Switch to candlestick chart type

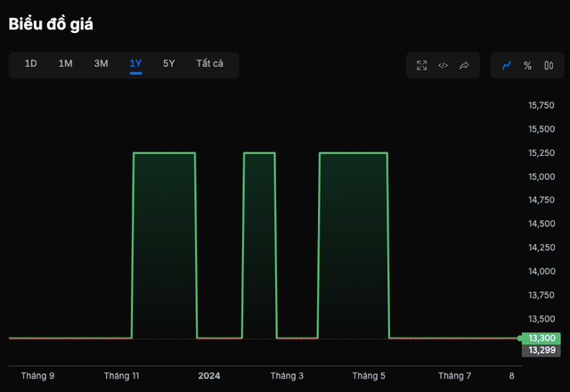(549, 65)
